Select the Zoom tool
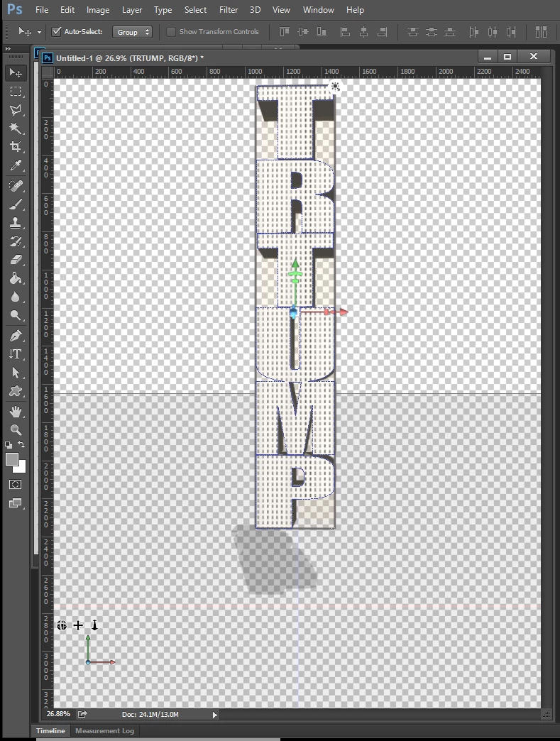560x741 pixels. pos(16,429)
